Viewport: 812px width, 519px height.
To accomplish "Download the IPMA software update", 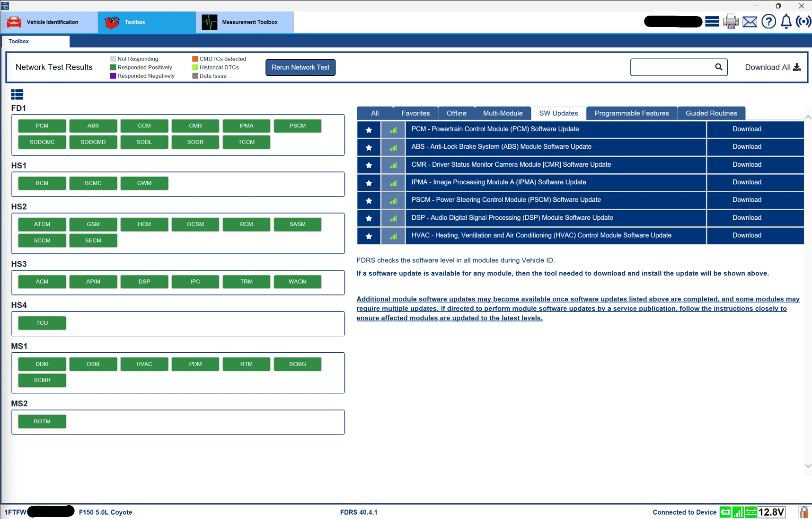I will click(x=747, y=182).
